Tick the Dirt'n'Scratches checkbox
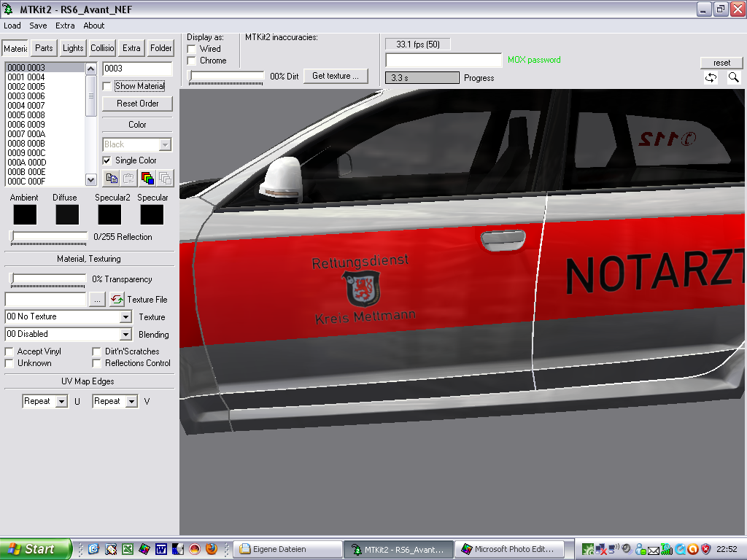The image size is (747, 560). point(97,351)
